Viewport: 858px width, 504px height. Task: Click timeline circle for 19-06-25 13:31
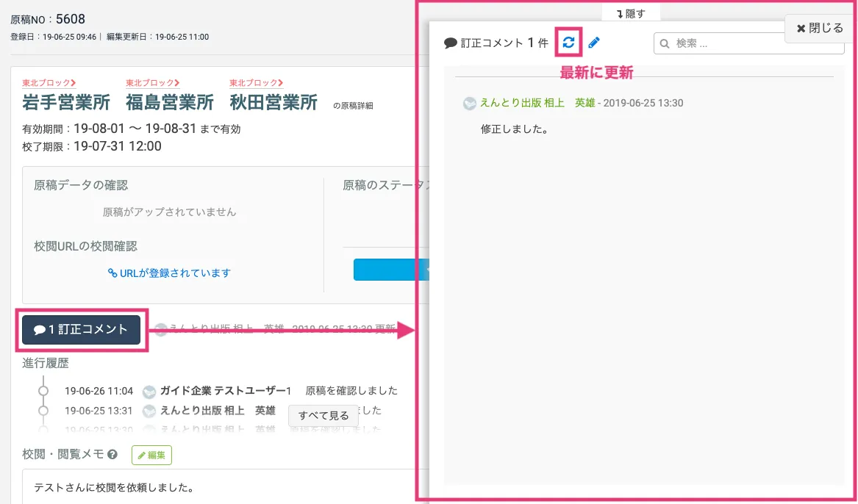point(43,411)
